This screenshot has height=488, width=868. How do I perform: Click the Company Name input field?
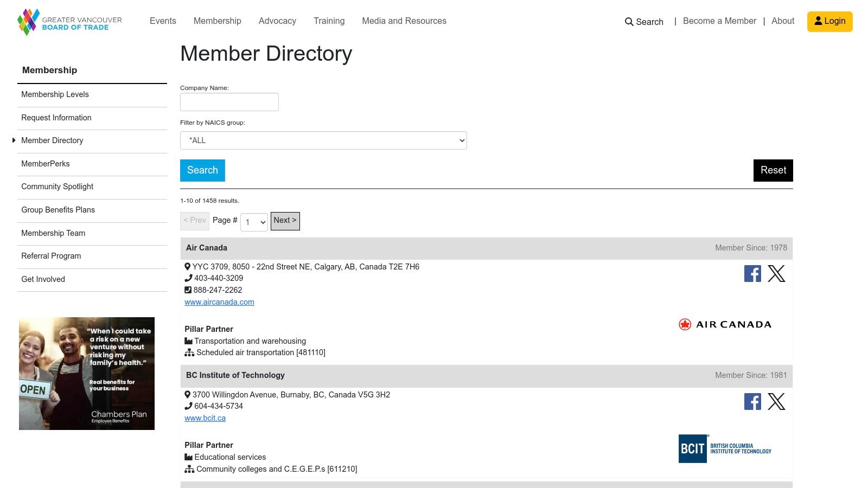tap(229, 101)
